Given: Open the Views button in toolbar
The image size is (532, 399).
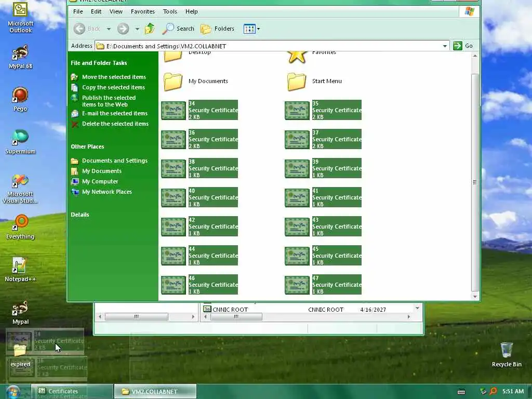Looking at the screenshot, I should [x=249, y=29].
